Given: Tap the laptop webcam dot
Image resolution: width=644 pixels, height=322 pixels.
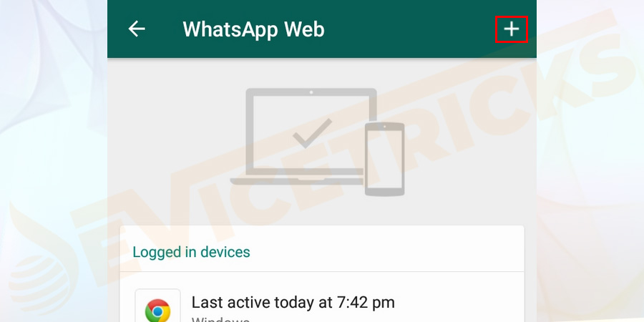Looking at the screenshot, I should click(x=311, y=92).
